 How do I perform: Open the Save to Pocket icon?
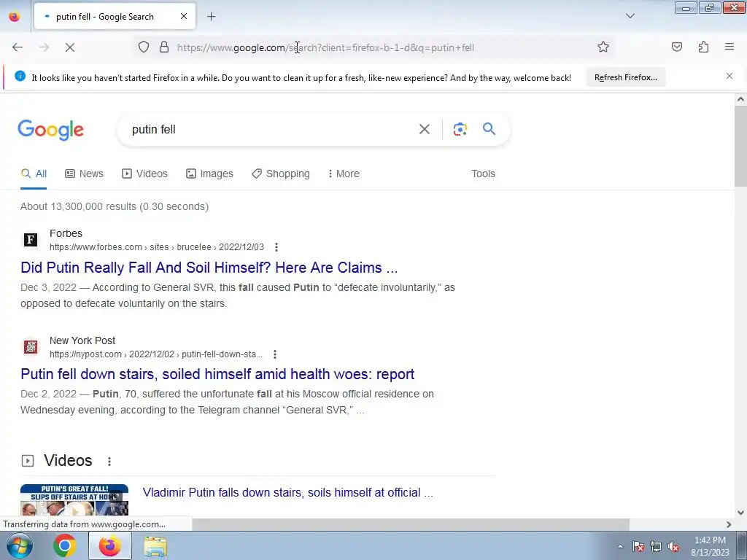(x=676, y=47)
